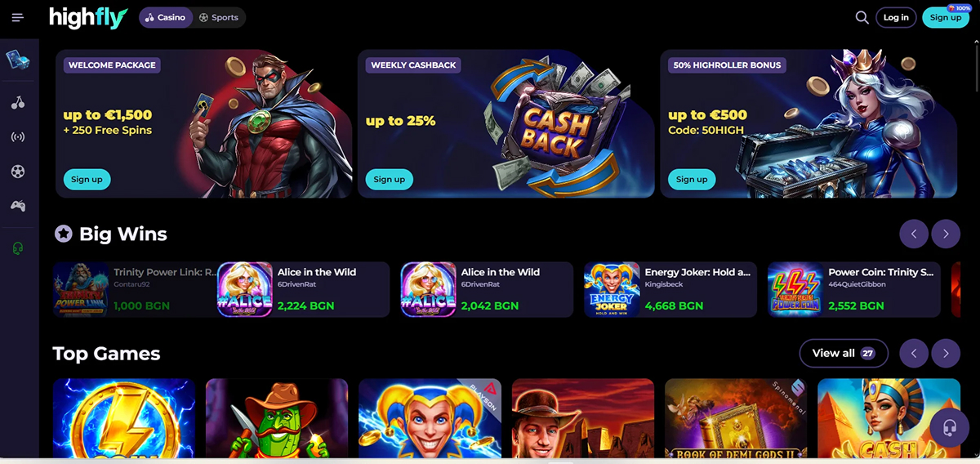Go back in Big Wins carousel
980x464 pixels.
pyautogui.click(x=914, y=234)
